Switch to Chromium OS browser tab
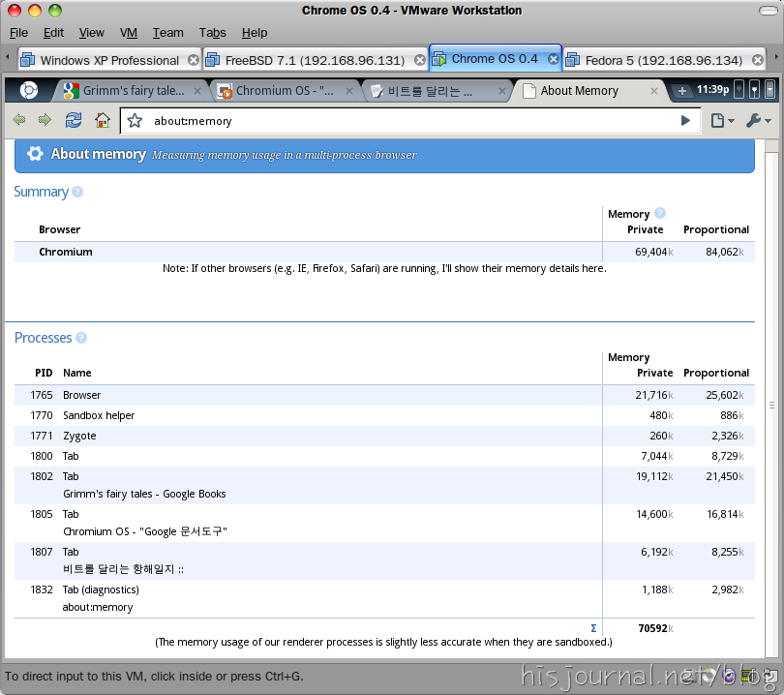784x695 pixels. tap(285, 91)
